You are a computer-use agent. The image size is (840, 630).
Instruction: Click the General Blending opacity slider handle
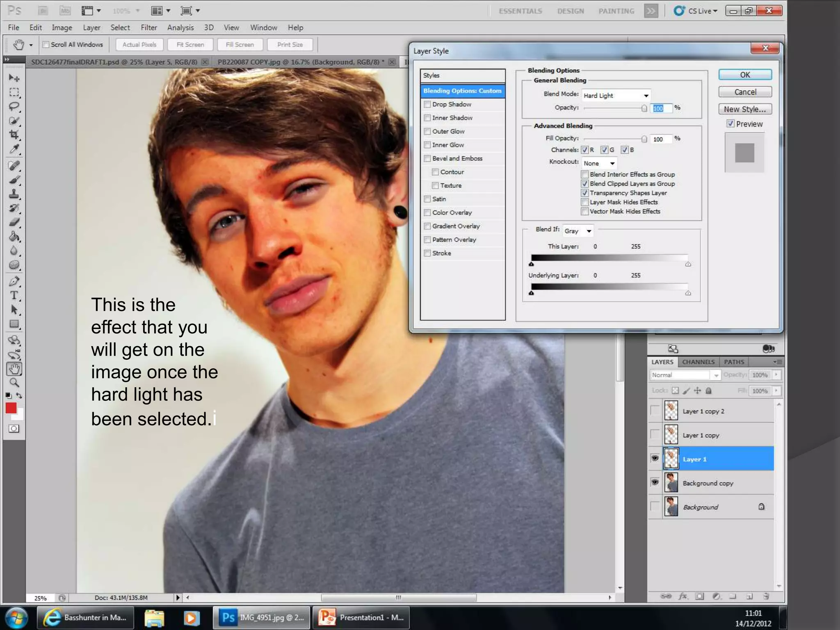644,108
